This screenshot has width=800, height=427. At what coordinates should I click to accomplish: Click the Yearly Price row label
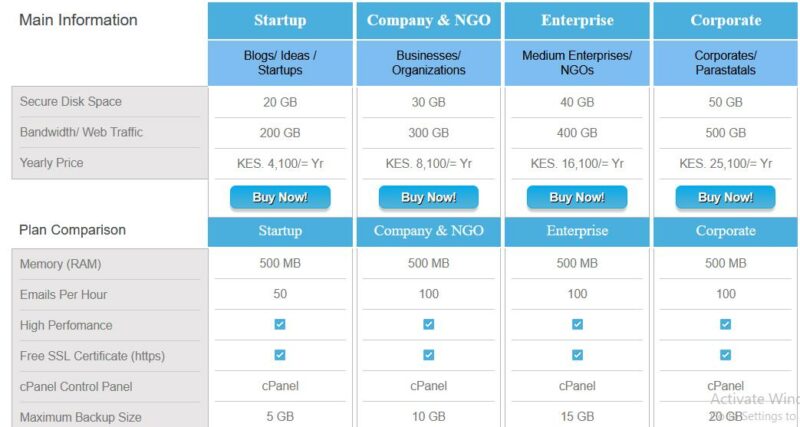click(52, 163)
